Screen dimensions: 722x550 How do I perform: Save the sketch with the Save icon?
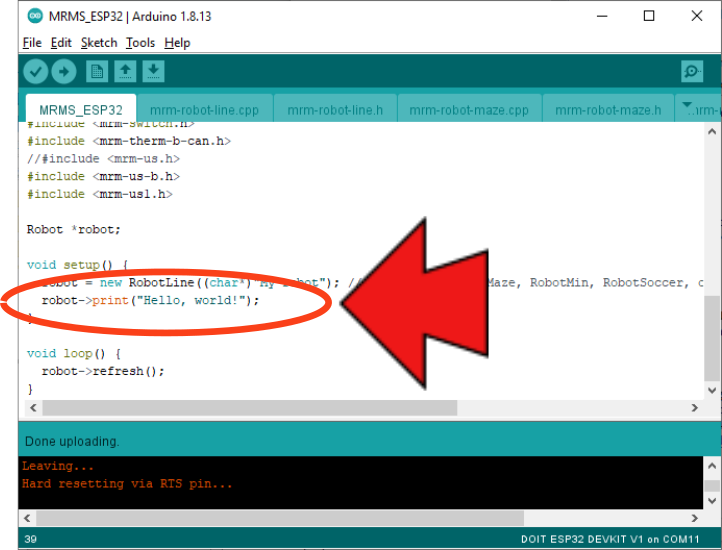coord(153,71)
